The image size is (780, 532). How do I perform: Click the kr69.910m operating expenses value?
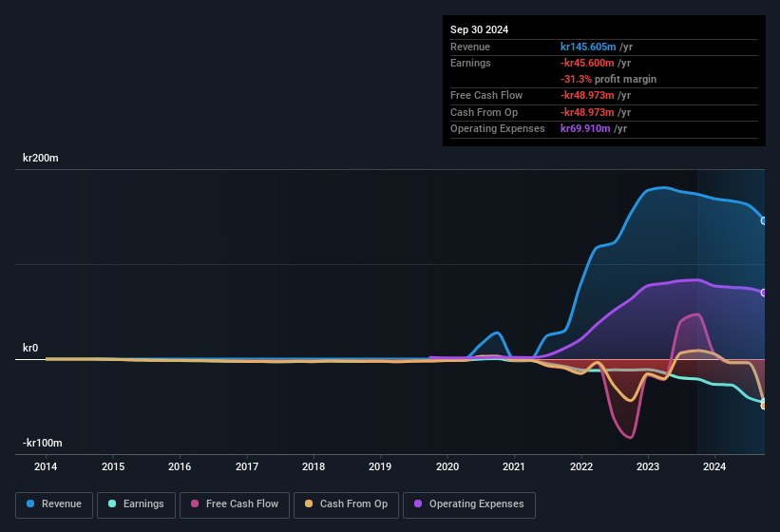[x=585, y=129]
